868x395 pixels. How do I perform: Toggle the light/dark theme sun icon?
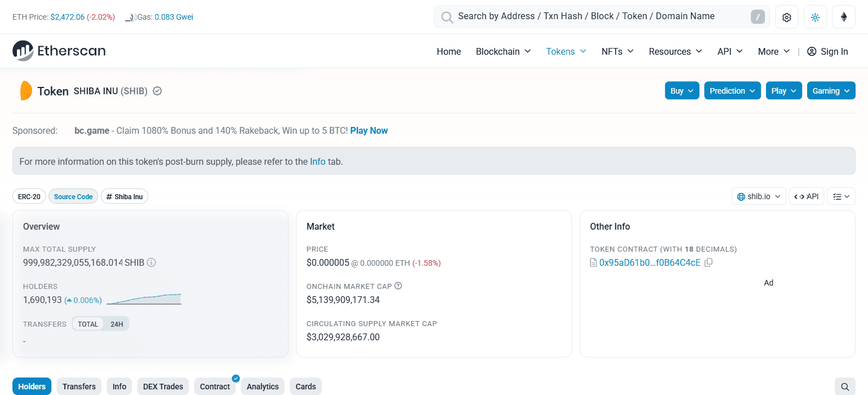coord(815,17)
